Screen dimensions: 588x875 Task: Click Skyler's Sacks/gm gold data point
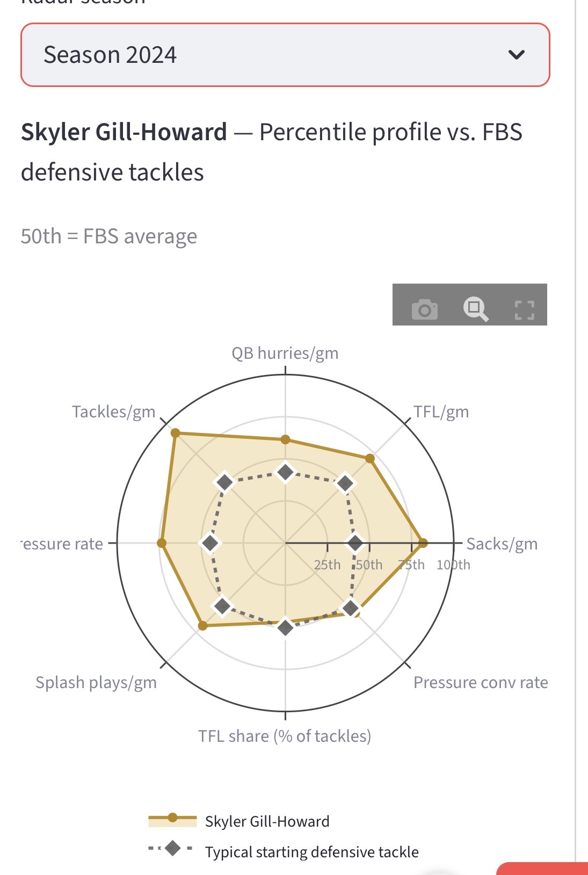[x=423, y=543]
